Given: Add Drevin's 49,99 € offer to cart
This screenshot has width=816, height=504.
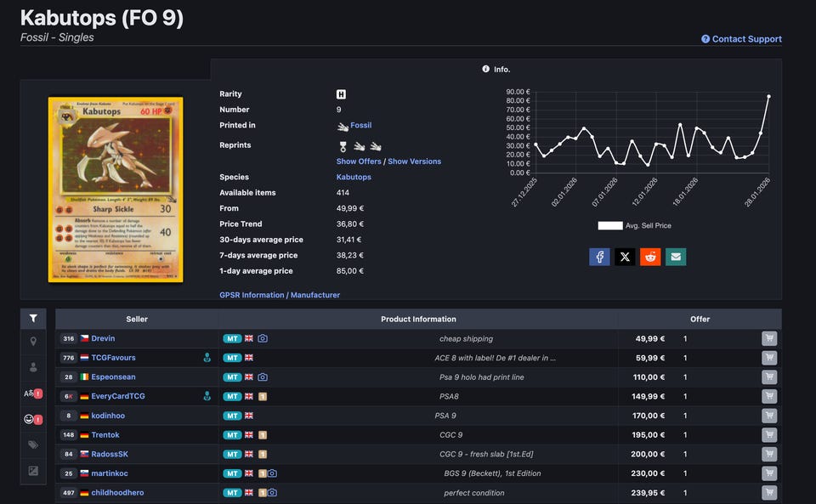Looking at the screenshot, I should [769, 338].
